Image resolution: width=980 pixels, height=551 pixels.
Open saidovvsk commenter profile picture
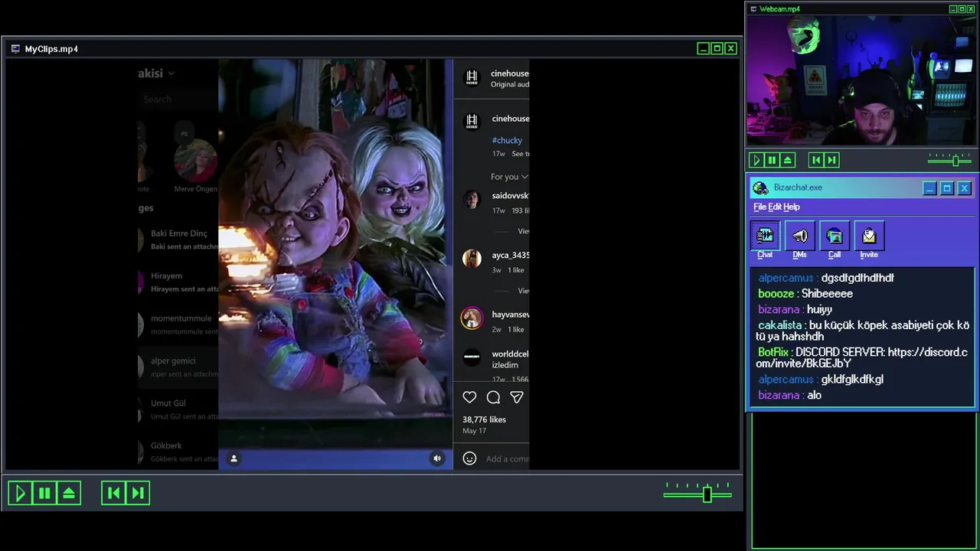click(472, 201)
